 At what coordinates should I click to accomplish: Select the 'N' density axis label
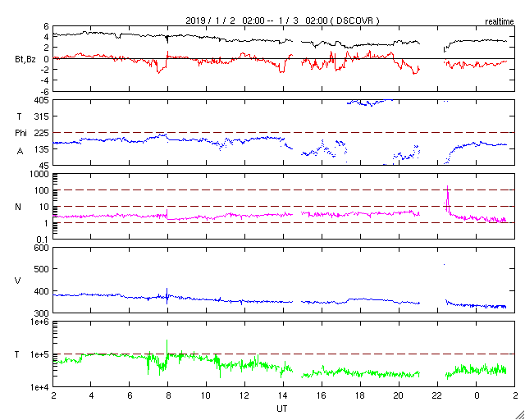(x=18, y=207)
